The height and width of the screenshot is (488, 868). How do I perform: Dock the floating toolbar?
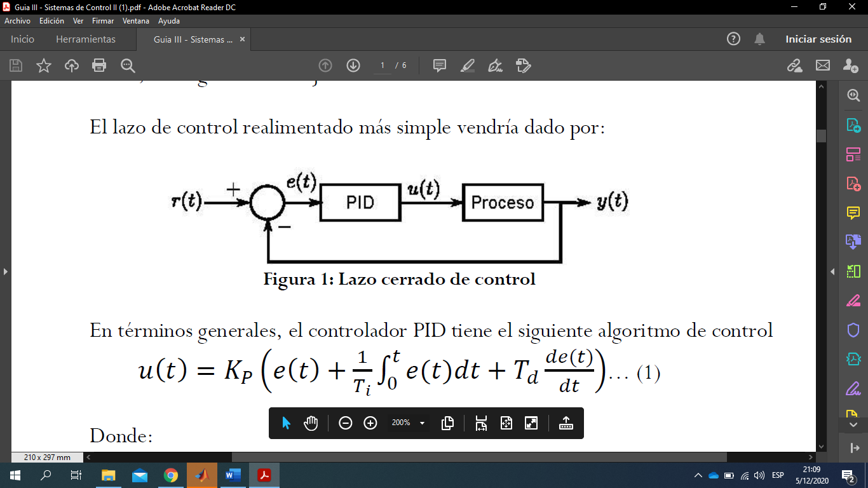pos(566,423)
